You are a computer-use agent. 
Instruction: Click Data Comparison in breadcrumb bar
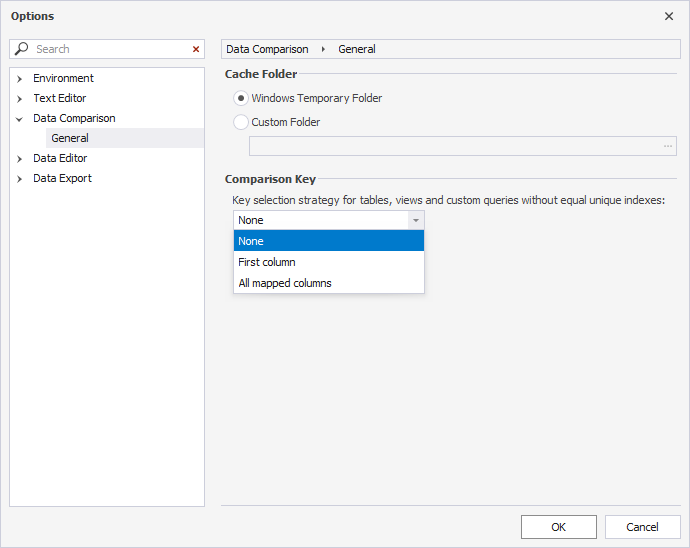[x=267, y=49]
